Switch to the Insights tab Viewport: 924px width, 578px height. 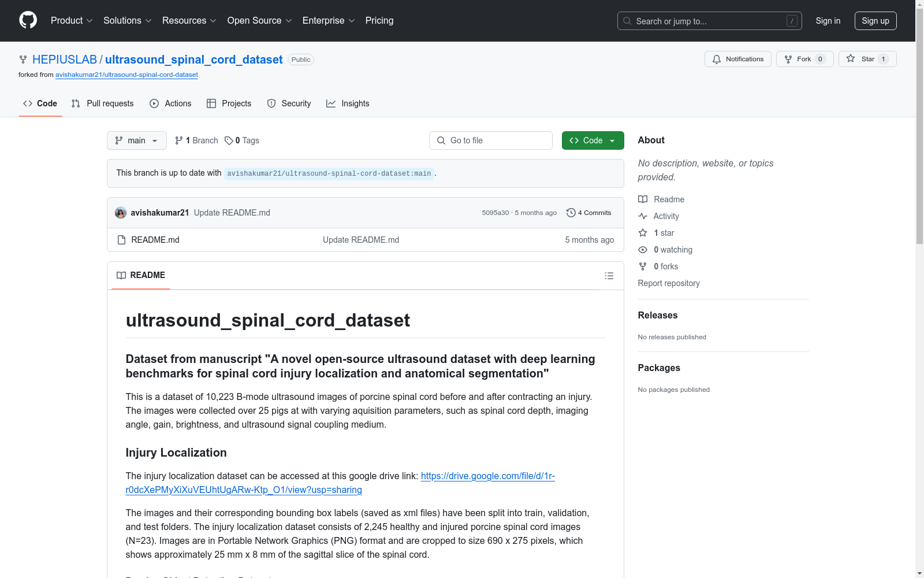[348, 103]
